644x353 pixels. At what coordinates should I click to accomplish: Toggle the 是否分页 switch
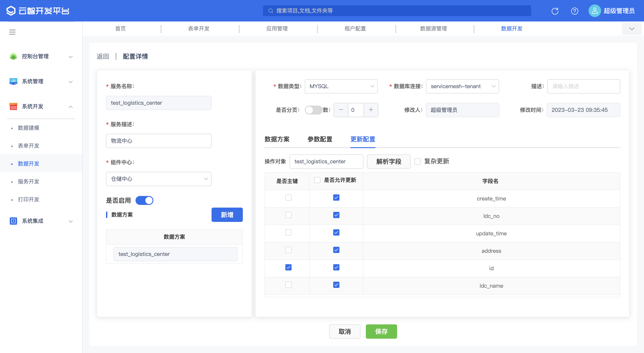[x=314, y=110]
